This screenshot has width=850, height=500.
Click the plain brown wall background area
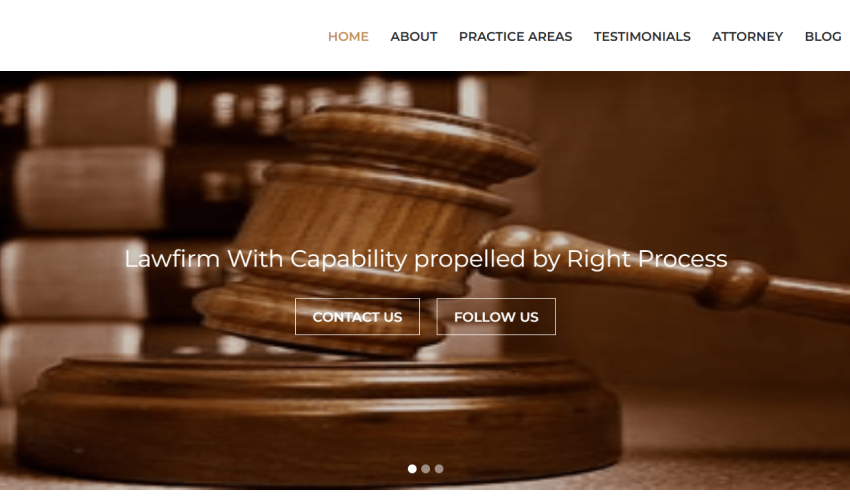point(705,152)
